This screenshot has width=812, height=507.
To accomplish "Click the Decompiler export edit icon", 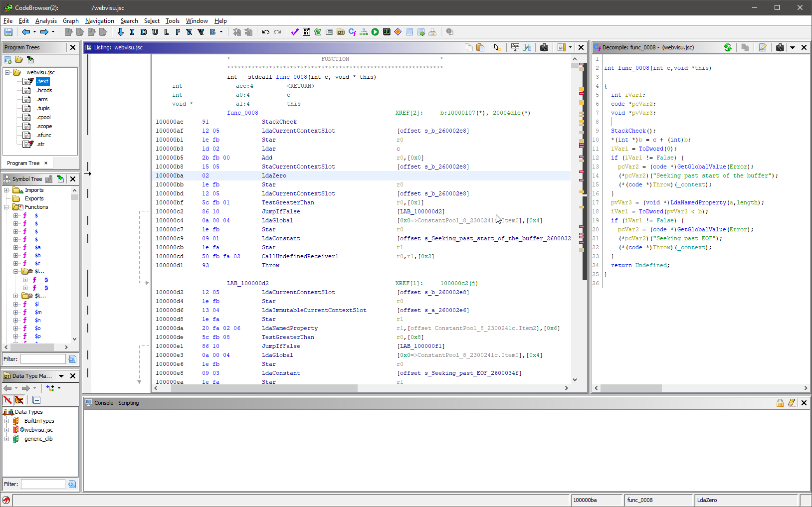I will point(763,47).
